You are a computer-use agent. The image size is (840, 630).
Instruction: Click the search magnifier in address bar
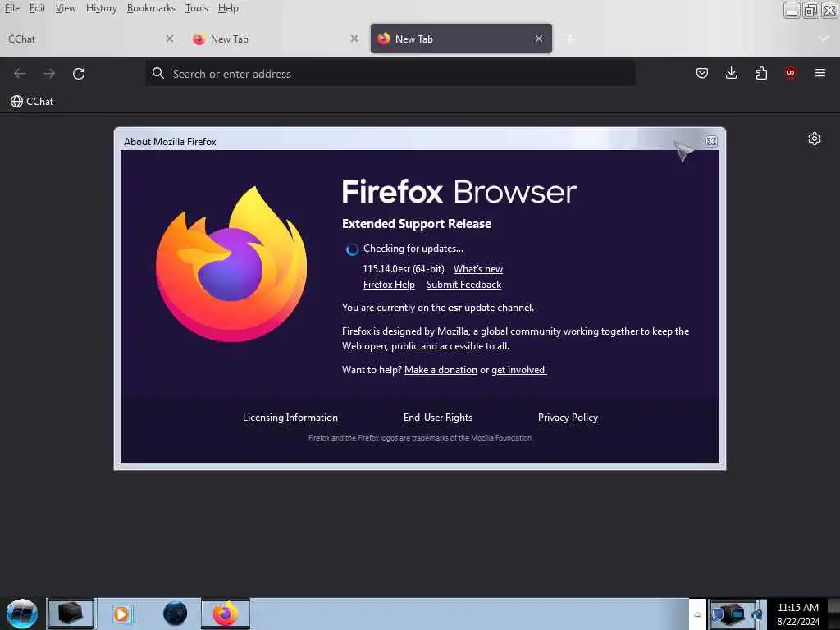[158, 73]
